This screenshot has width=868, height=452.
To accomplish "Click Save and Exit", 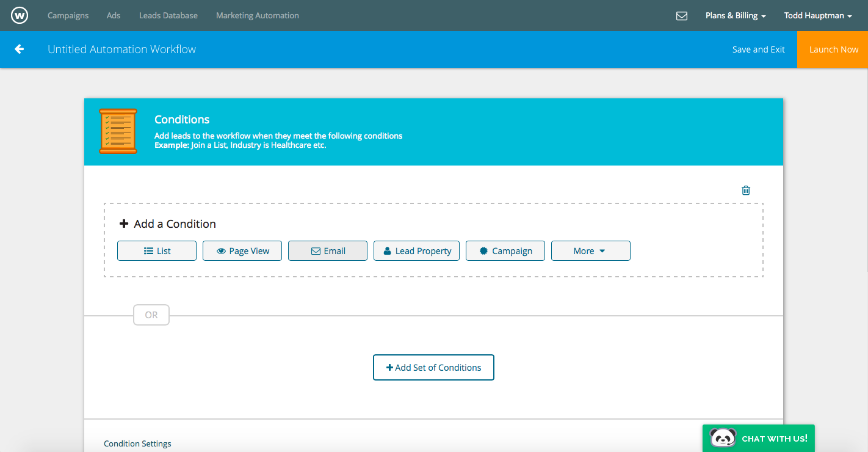I will tap(759, 49).
